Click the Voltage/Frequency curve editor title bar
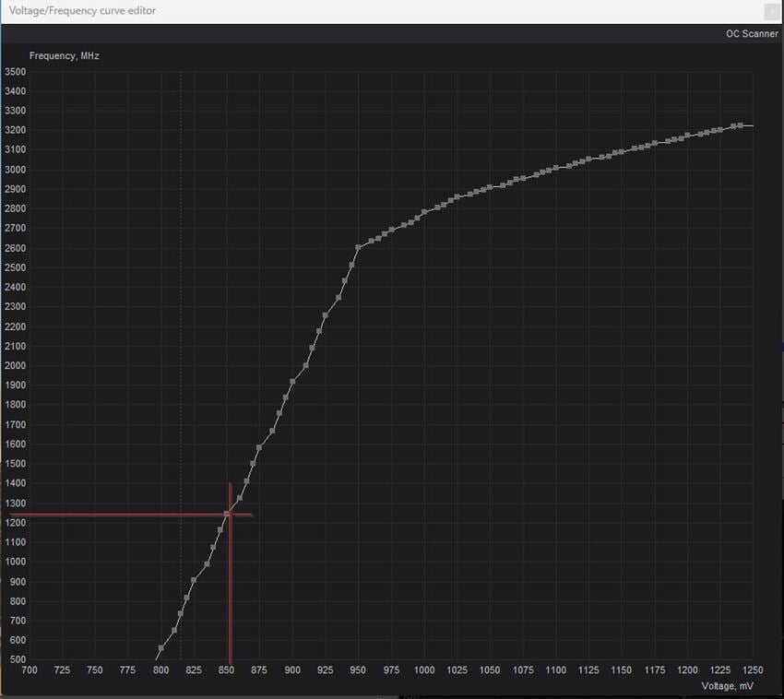 click(x=369, y=11)
